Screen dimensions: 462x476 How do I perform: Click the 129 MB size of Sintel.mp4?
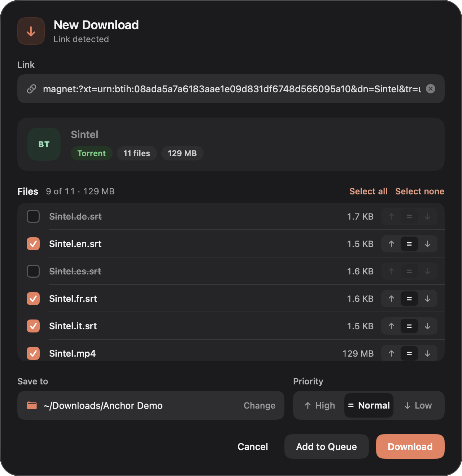point(358,353)
